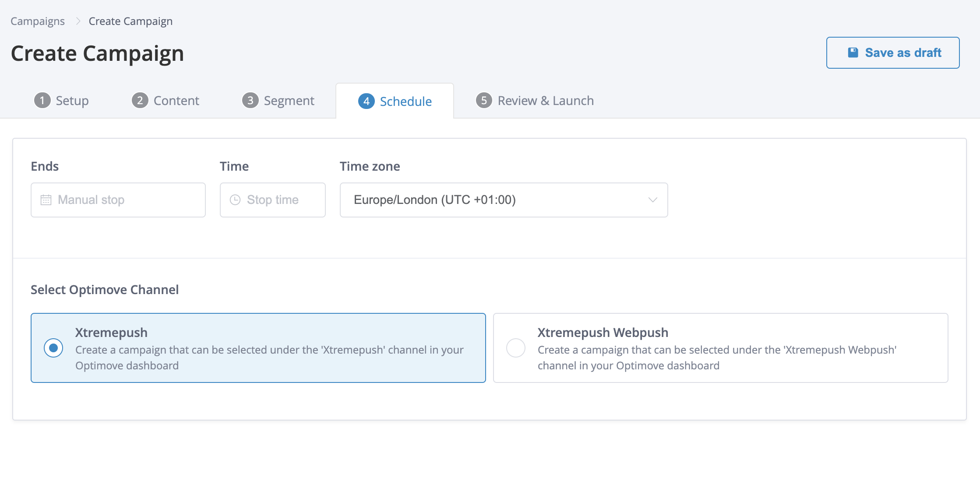Click the Save as draft button

pos(893,53)
